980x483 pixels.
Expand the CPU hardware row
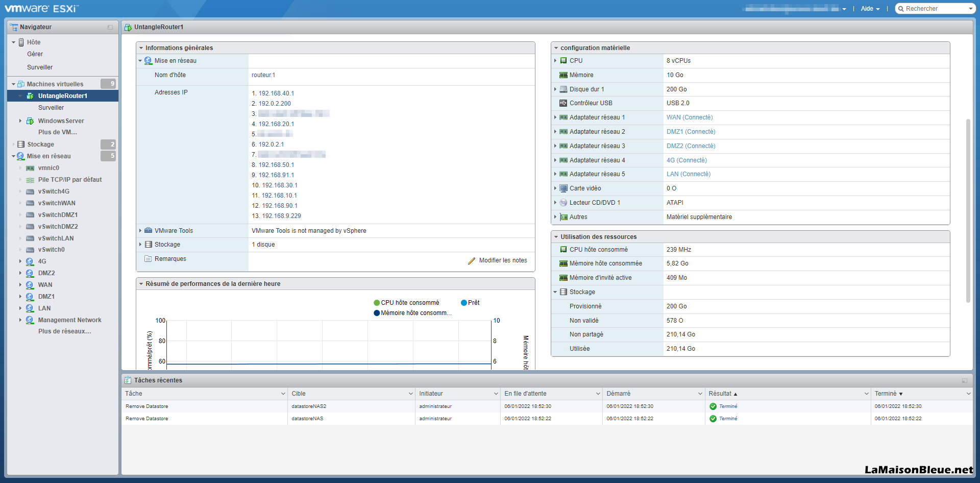[x=555, y=61]
